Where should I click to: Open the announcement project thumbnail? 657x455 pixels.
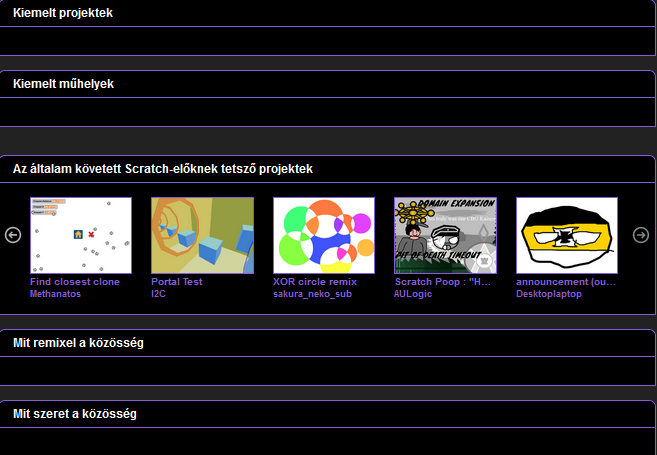567,235
